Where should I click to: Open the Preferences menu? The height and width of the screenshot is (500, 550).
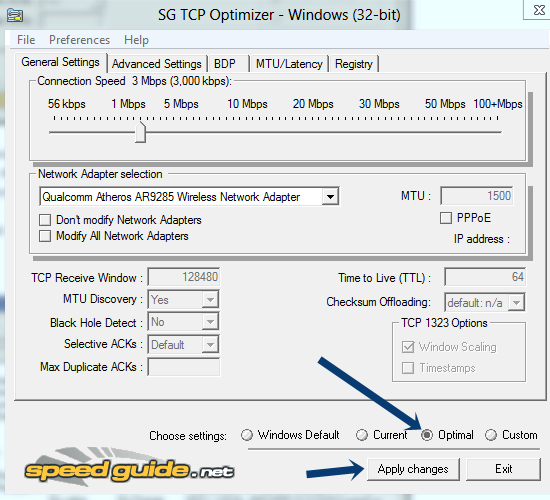[x=79, y=40]
